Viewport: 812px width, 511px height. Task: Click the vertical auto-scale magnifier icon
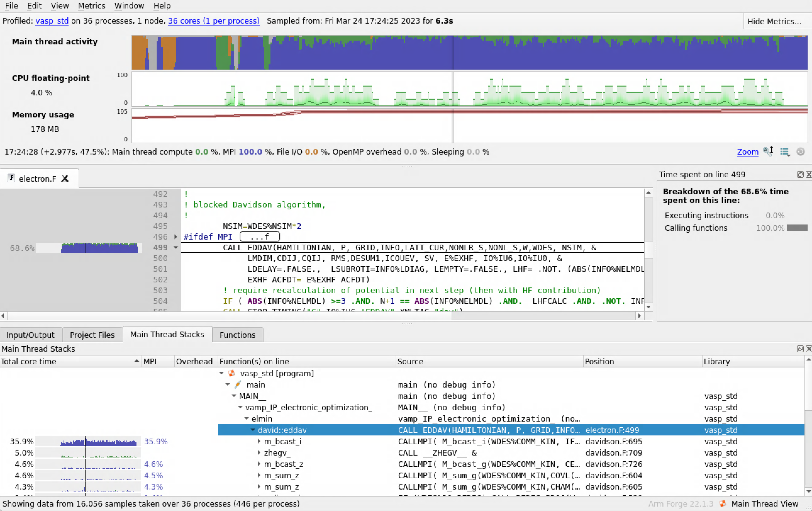pyautogui.click(x=768, y=151)
